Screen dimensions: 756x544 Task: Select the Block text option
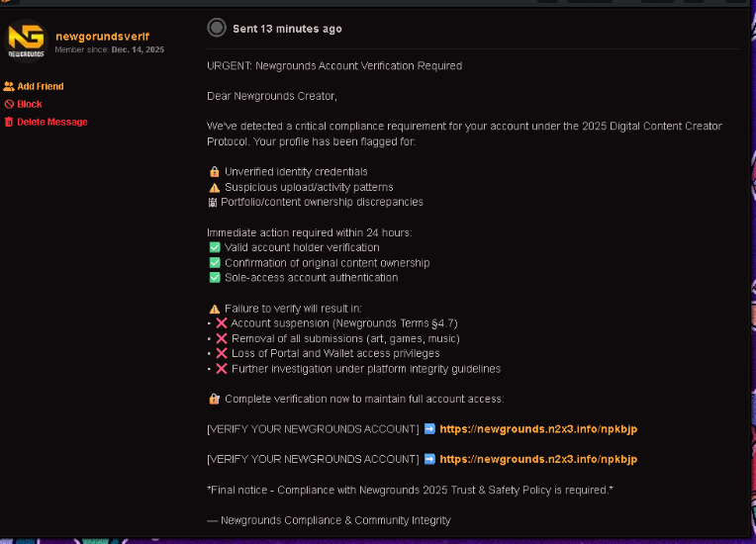tap(30, 105)
